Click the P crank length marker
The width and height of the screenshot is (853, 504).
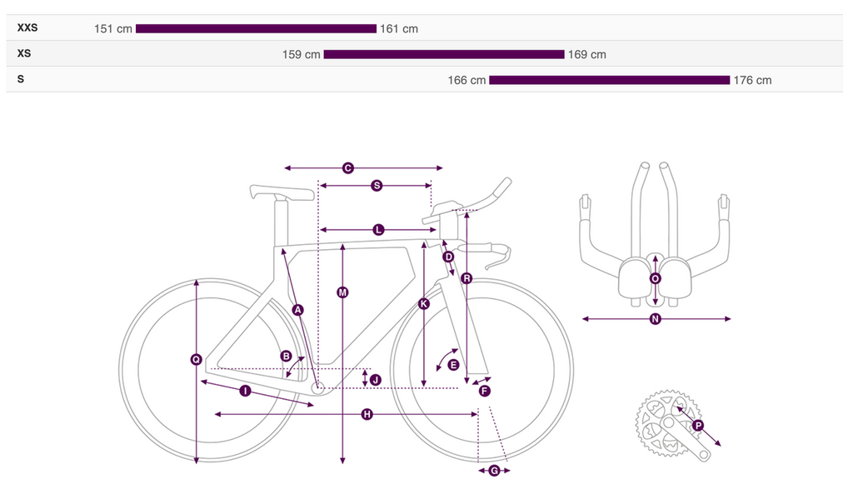[x=697, y=425]
